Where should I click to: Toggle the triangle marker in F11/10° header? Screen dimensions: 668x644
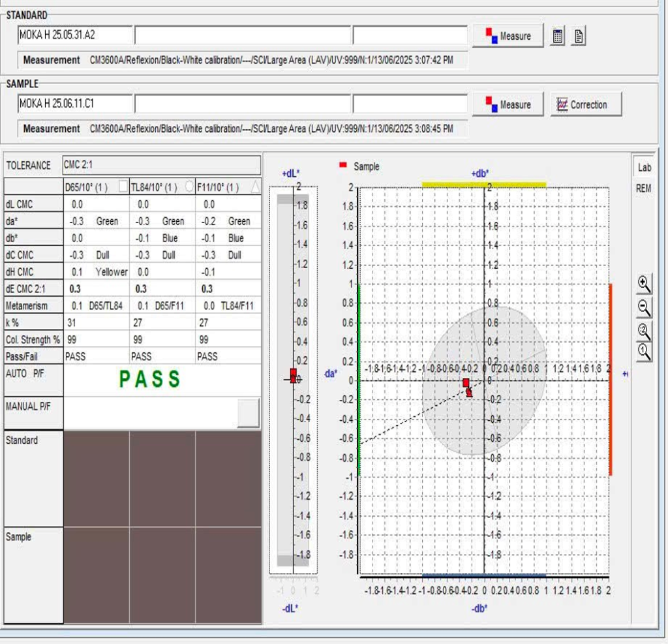[x=255, y=187]
